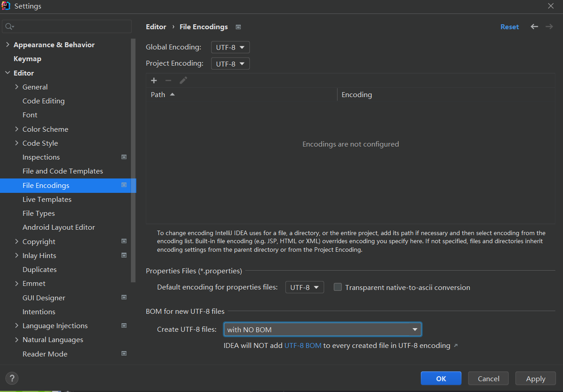563x392 pixels.
Task: Click the remove path minus icon
Action: pyautogui.click(x=168, y=80)
